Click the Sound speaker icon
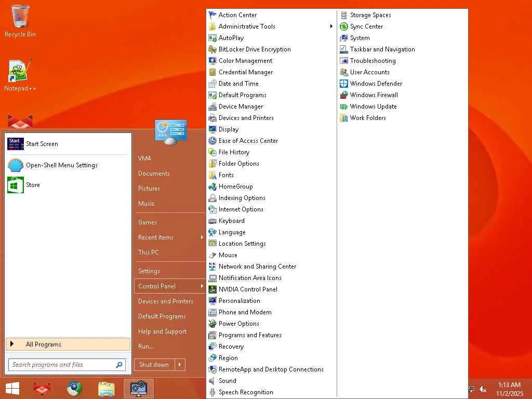This screenshot has height=399, width=532. tap(212, 381)
